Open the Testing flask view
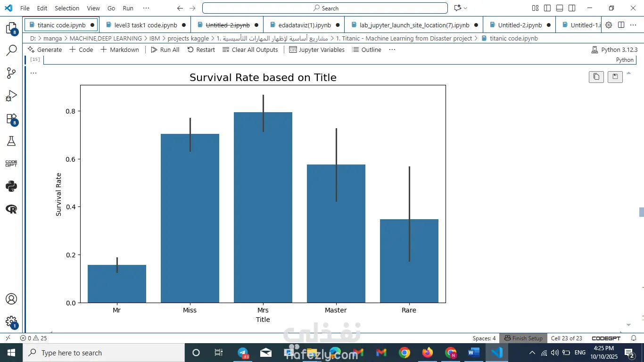 coord(11,141)
